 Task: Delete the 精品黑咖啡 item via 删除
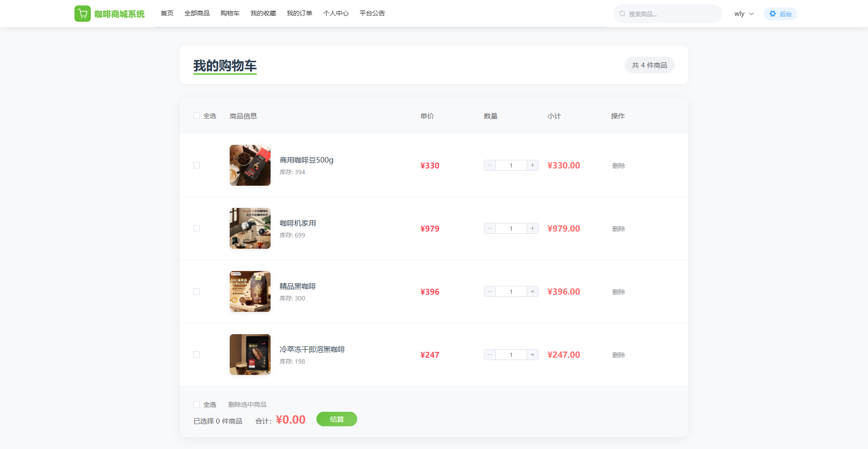point(618,292)
